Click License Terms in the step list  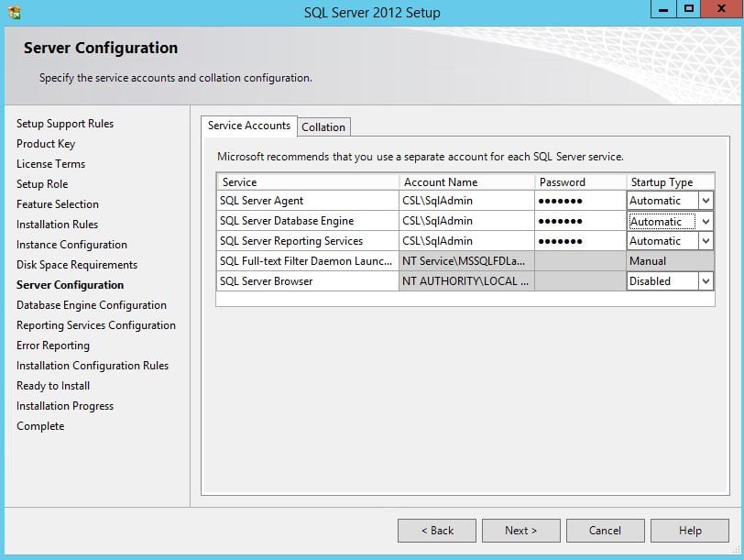(50, 164)
